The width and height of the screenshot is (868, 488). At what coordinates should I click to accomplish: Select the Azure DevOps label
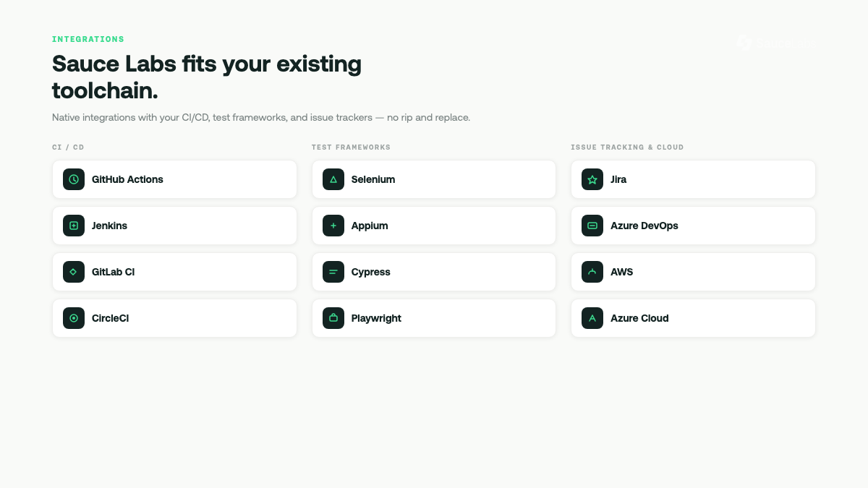644,226
